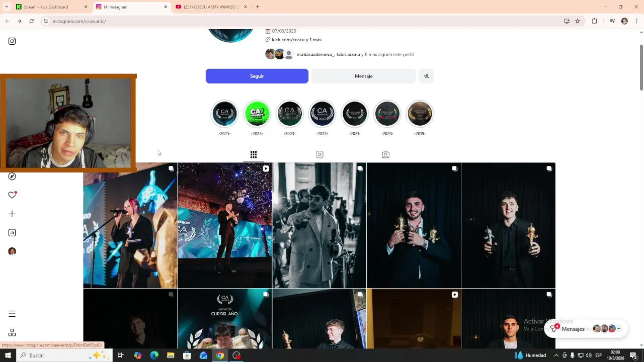
Task: Open the Windows notification center
Action: pos(634,355)
